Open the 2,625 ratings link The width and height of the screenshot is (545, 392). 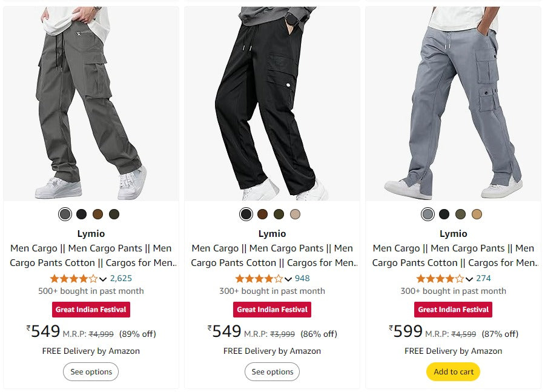pyautogui.click(x=121, y=279)
